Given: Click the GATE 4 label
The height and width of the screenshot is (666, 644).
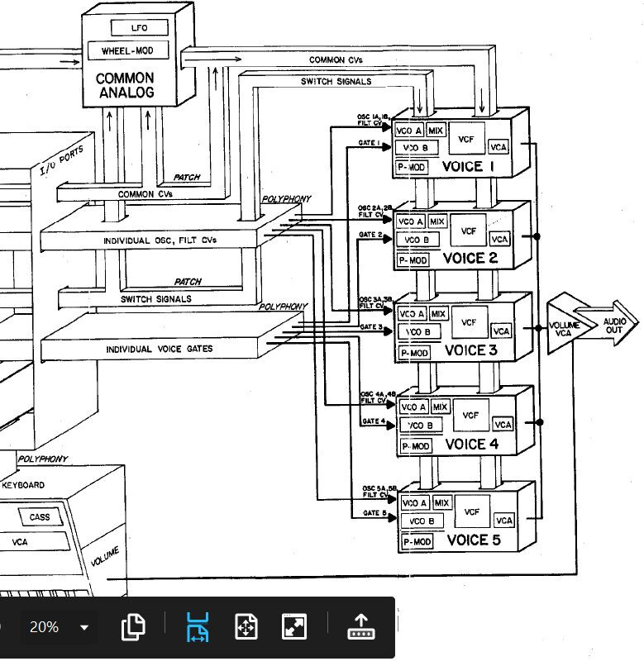Looking at the screenshot, I should (x=374, y=421).
